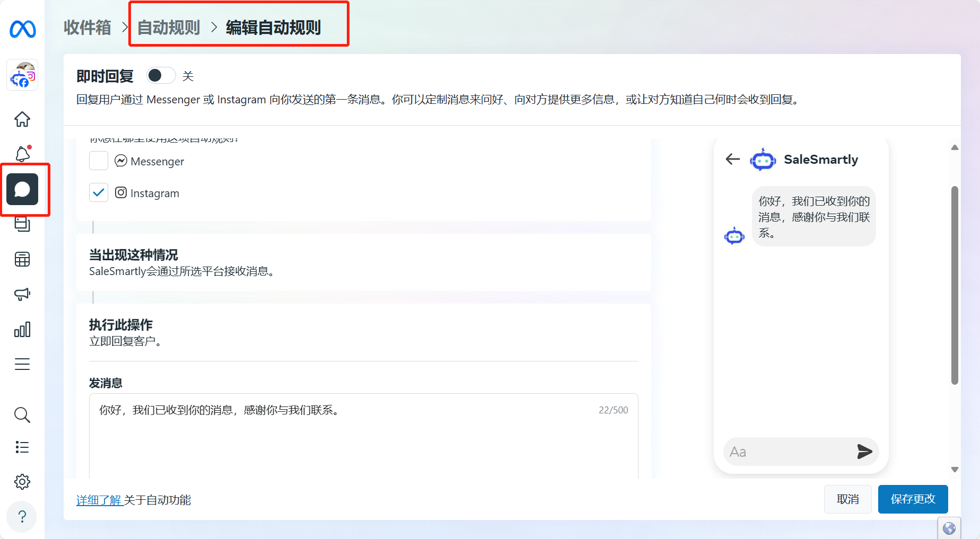980x539 pixels.
Task: Expand the All Tools hamburger menu
Action: 22,364
